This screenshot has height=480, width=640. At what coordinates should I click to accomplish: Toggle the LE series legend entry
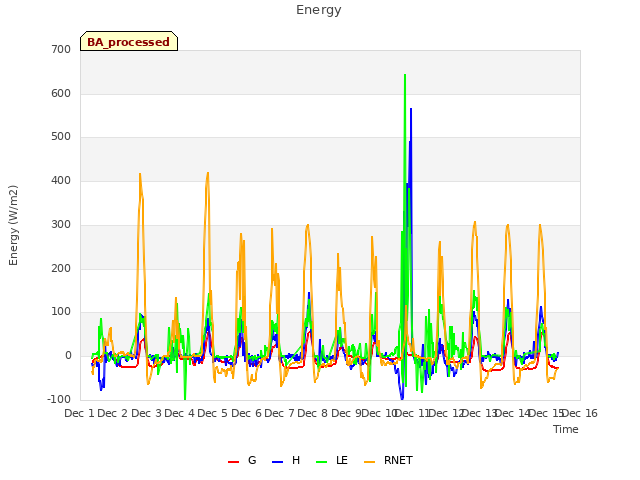pyautogui.click(x=331, y=460)
